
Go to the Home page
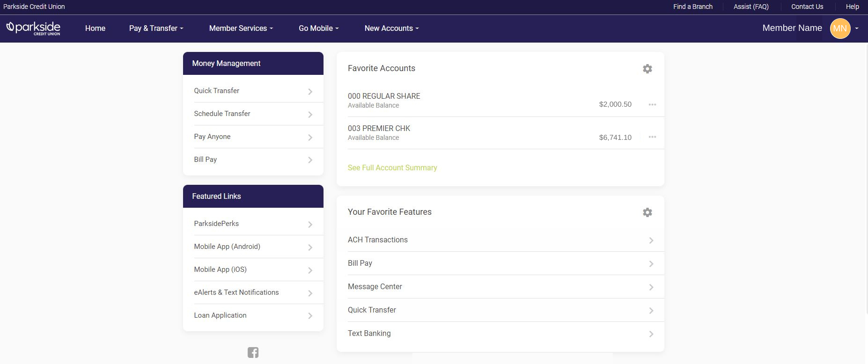(95, 28)
